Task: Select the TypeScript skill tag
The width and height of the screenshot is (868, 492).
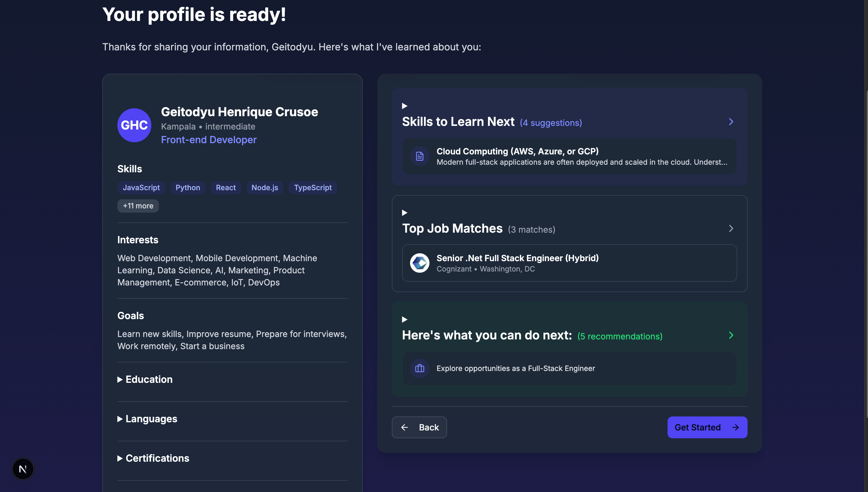Action: tap(312, 187)
